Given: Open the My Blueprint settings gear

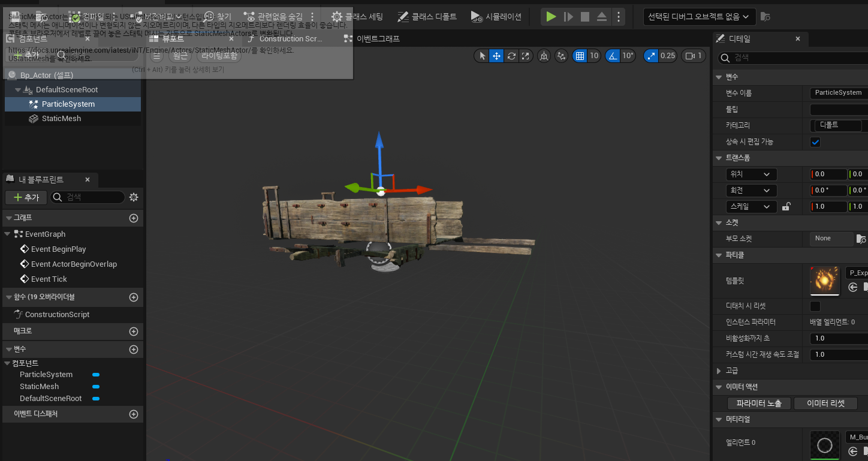Looking at the screenshot, I should pyautogui.click(x=134, y=197).
